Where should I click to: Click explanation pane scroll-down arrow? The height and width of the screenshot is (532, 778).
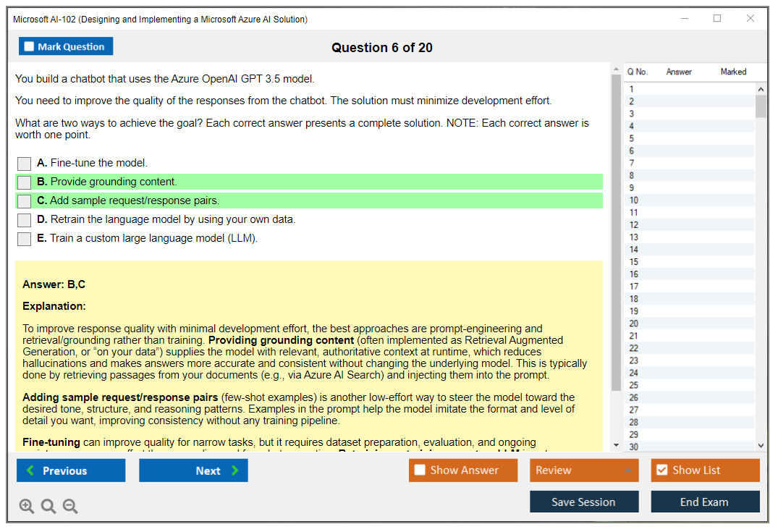click(616, 445)
